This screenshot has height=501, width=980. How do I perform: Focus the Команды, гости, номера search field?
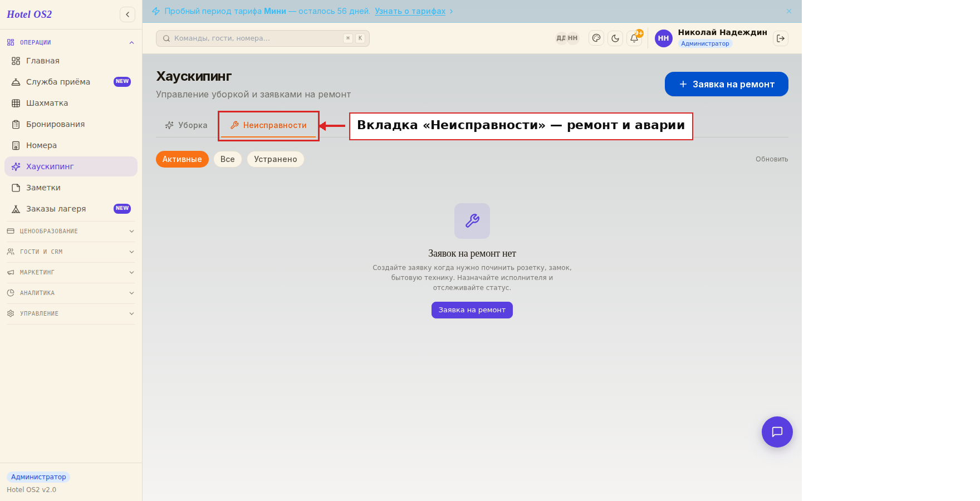click(263, 38)
